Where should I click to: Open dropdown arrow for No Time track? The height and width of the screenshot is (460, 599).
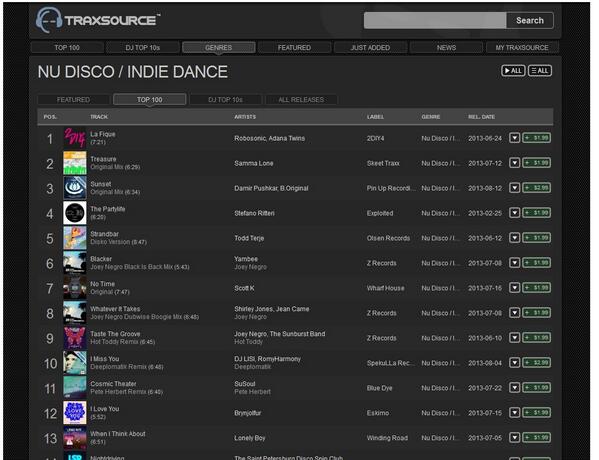point(515,288)
